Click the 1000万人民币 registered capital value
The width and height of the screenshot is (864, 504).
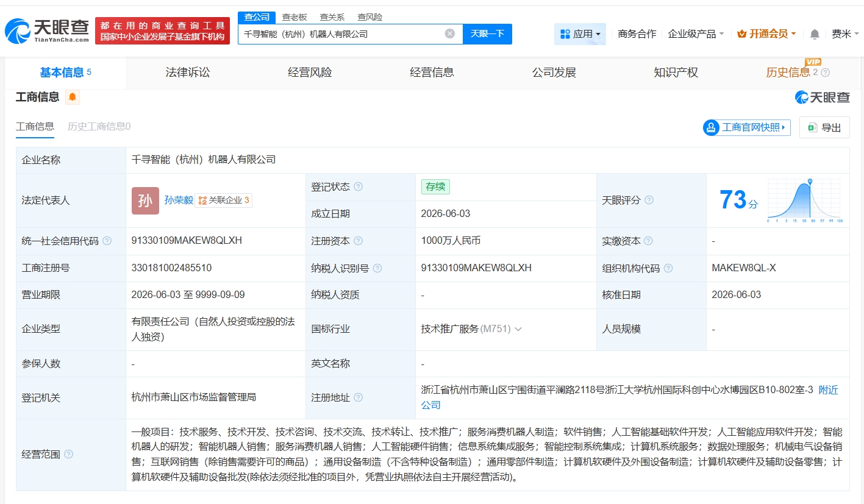tap(451, 241)
